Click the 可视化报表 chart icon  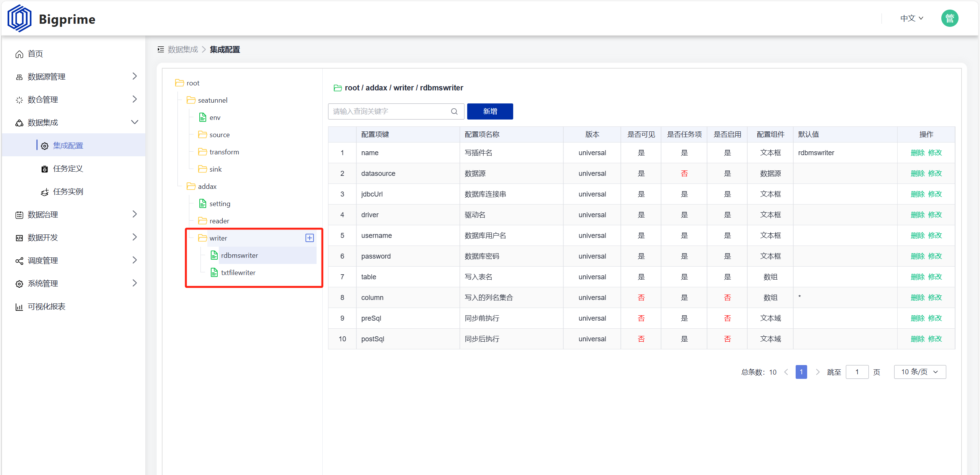[x=19, y=307]
